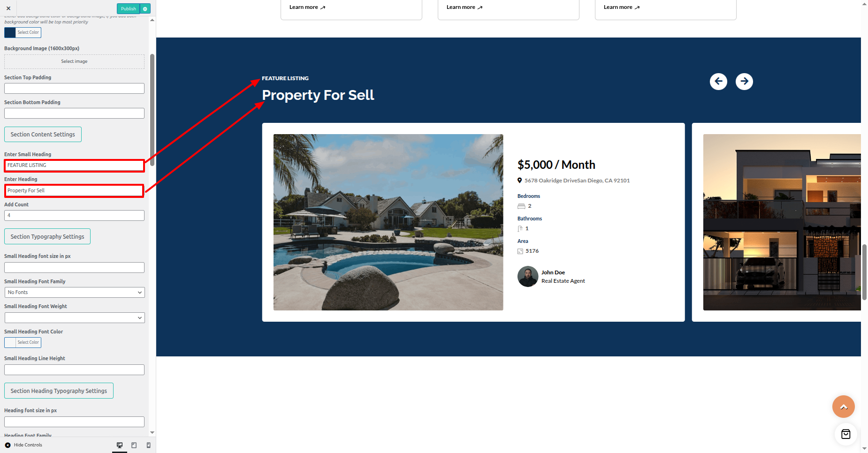Viewport: 868px width, 453px height.
Task: Click the orange back-to-top button
Action: click(843, 407)
